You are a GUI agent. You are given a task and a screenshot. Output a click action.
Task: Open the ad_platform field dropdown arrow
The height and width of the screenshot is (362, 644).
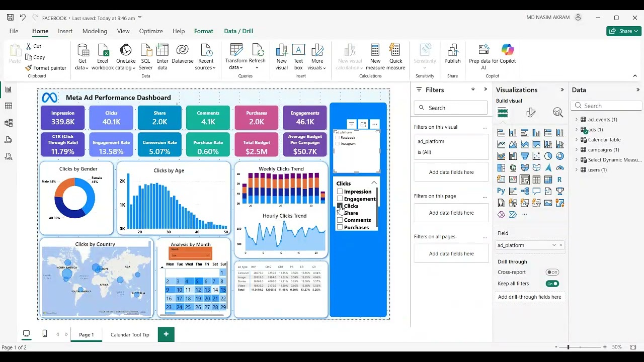(554, 245)
